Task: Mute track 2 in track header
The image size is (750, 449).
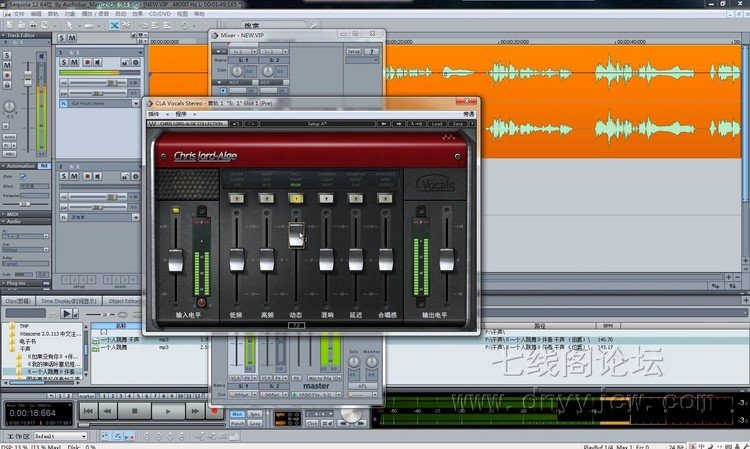Action: [x=75, y=176]
